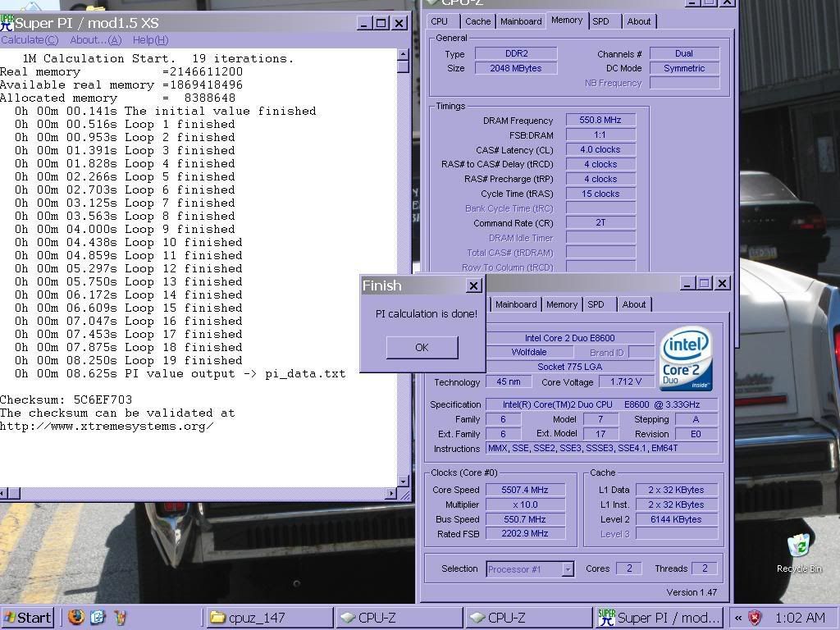Open the Help menu in Super PI
Screen dimensions: 840x630
[x=150, y=39]
